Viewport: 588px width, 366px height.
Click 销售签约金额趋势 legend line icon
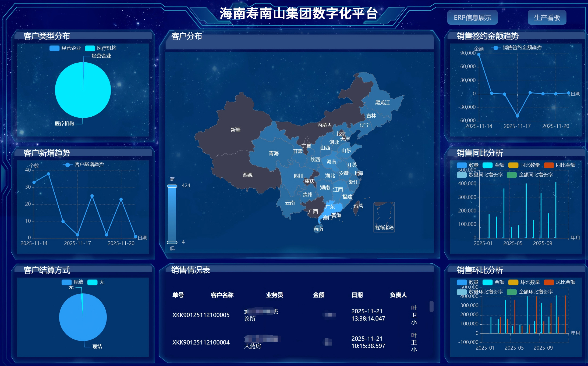(x=495, y=48)
